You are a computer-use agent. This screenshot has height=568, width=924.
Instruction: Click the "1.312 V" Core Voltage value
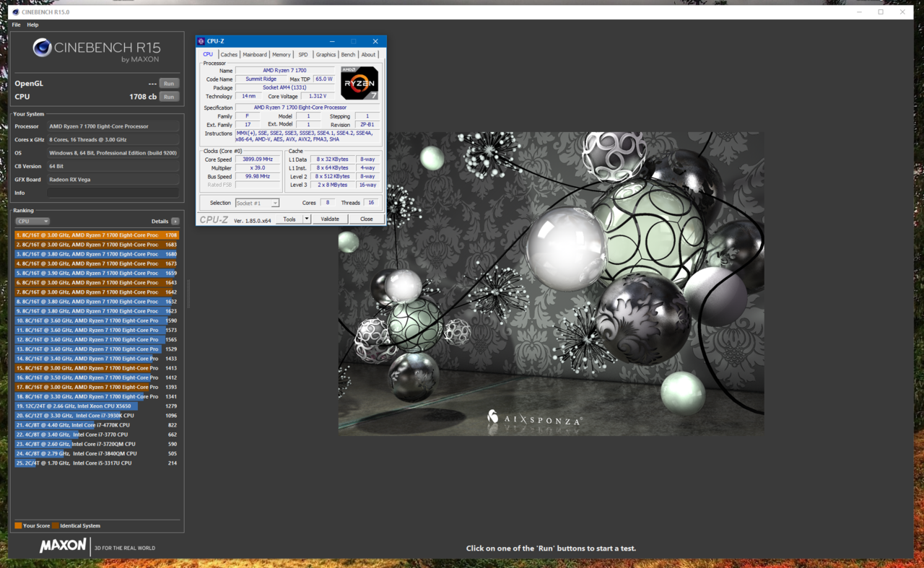coord(318,96)
